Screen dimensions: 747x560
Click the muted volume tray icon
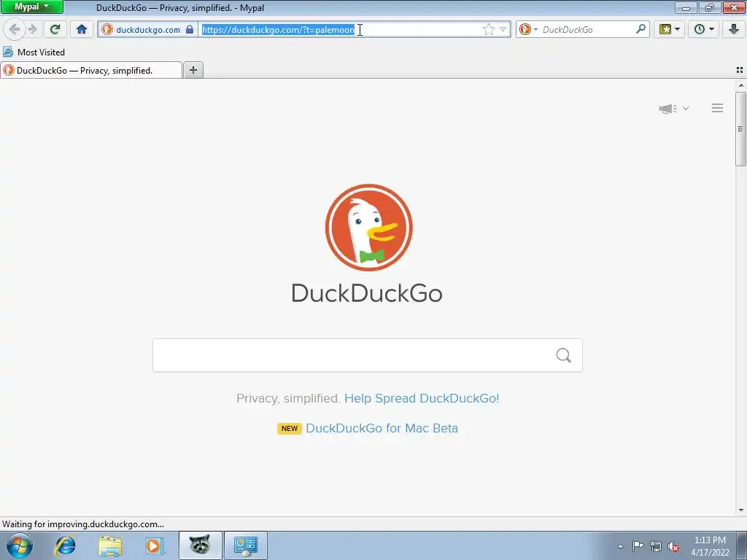(x=673, y=546)
